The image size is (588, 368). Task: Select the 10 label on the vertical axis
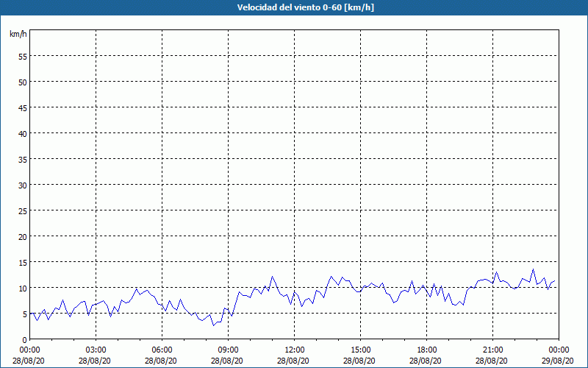pyautogui.click(x=22, y=288)
